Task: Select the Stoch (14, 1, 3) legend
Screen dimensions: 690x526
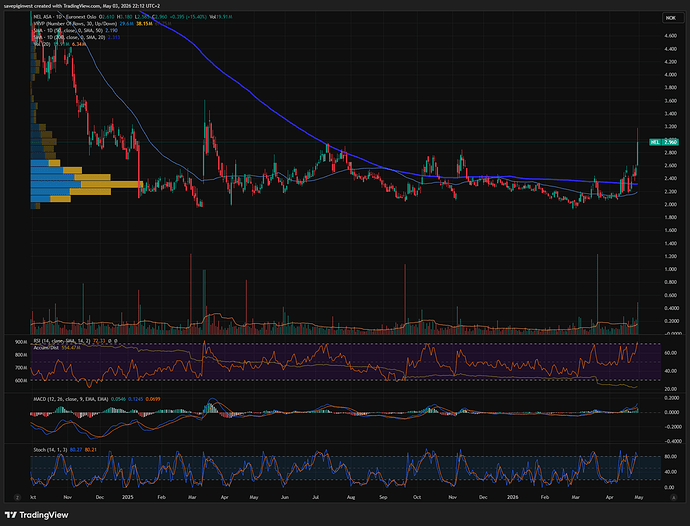Action: click(x=65, y=450)
